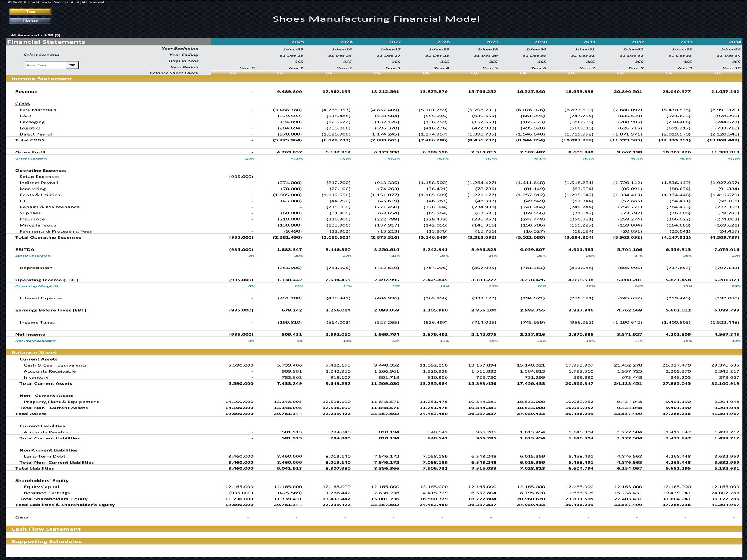747x560 pixels.
Task: Select the Income Statement section banner
Action: (x=41, y=79)
